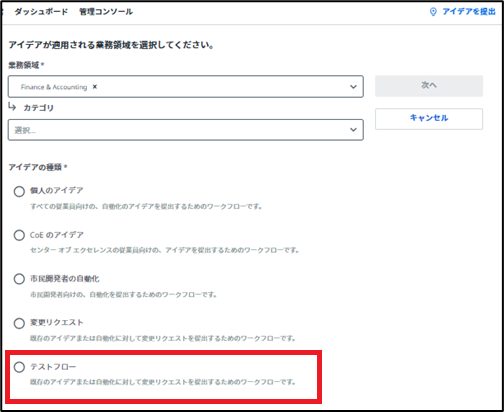
Task: Expand the 業務領域 dropdown chevron
Action: tap(353, 87)
